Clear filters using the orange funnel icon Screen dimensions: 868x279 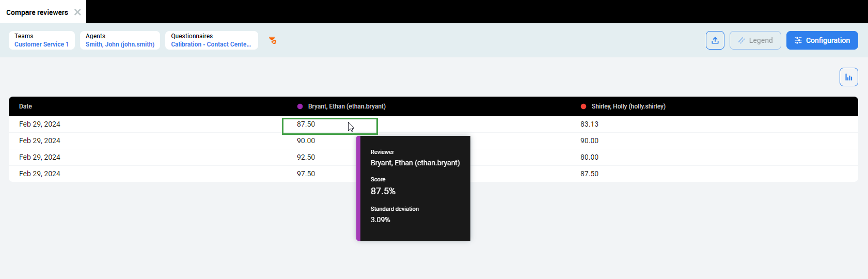(273, 40)
